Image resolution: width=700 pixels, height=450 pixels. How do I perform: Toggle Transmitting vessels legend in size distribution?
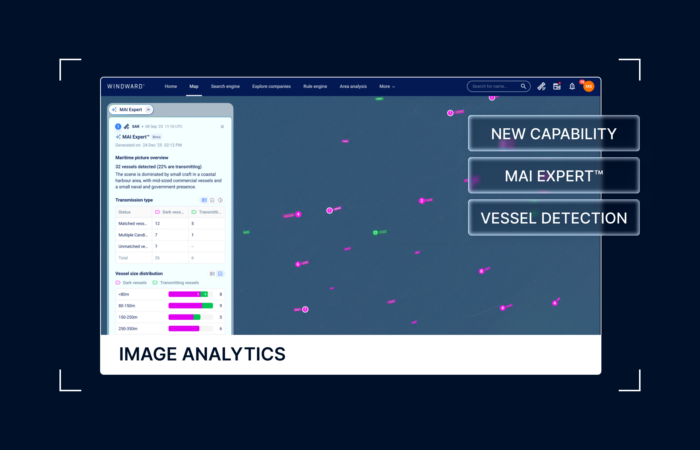point(175,283)
